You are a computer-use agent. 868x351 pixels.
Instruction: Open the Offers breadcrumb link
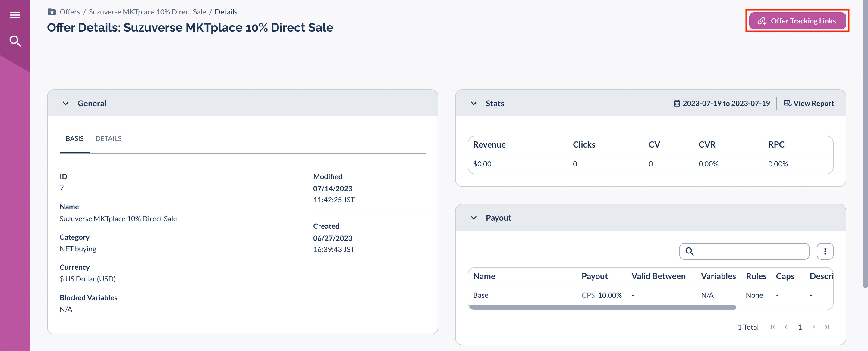[70, 12]
